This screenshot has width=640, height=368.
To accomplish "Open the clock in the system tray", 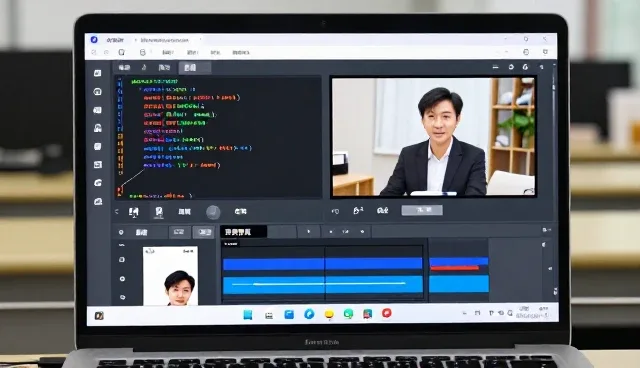I will click(533, 313).
